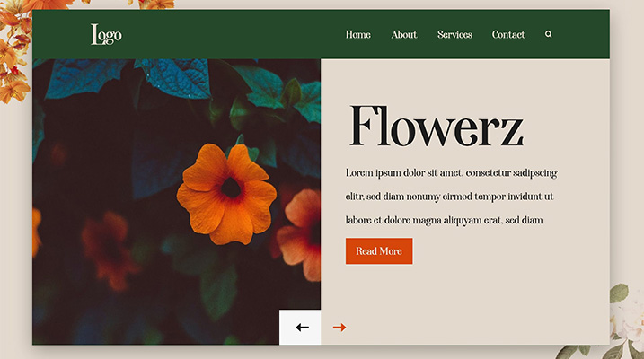The height and width of the screenshot is (359, 644).
Task: Advance slider using orange right arrow
Action: (340, 328)
